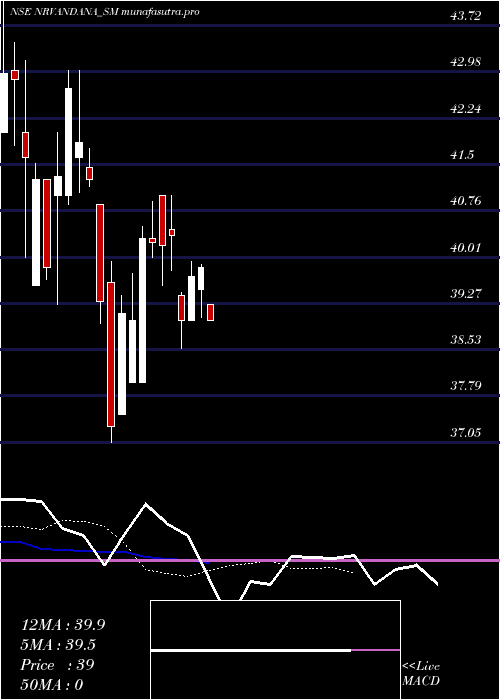
Task: Click the <<Live MACD label
Action: pos(421,673)
